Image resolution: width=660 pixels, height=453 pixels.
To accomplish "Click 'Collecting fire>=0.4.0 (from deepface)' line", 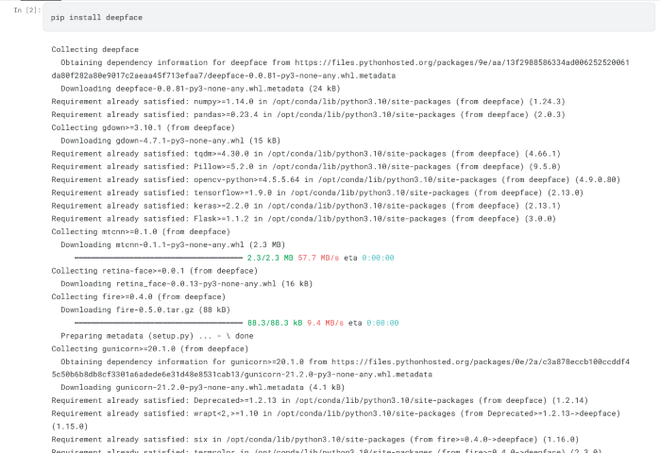I will [x=138, y=297].
